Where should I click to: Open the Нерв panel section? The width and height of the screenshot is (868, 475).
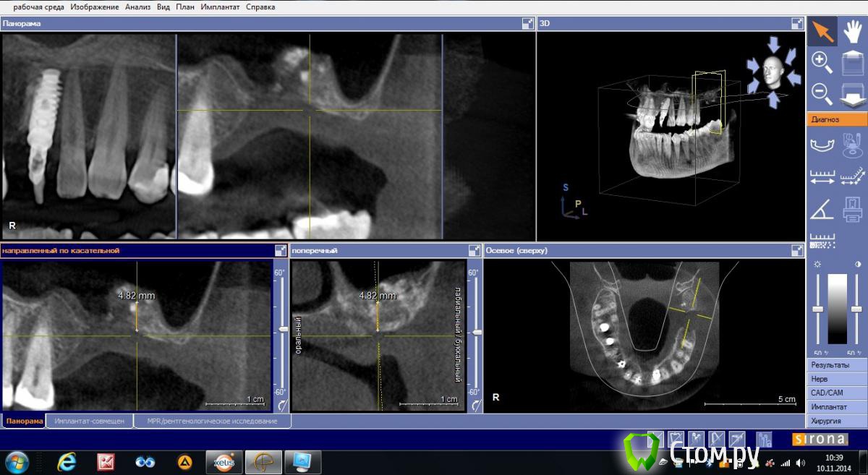pos(837,379)
